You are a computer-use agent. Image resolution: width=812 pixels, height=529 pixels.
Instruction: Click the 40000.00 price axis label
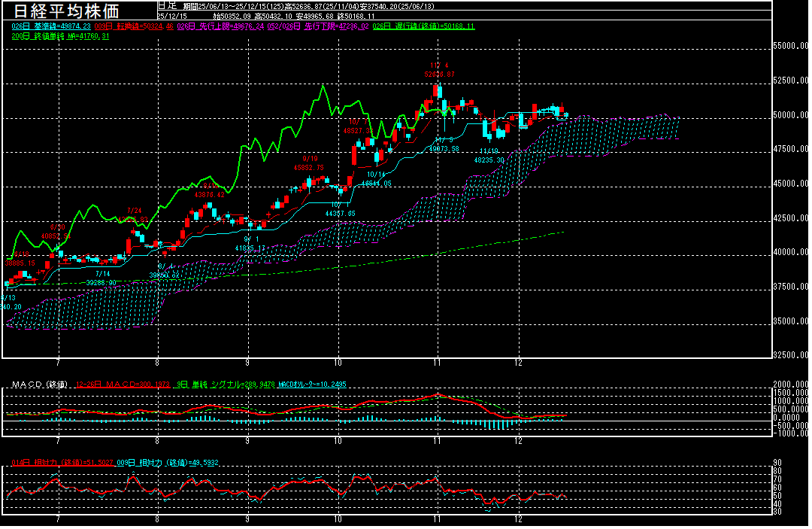point(791,253)
